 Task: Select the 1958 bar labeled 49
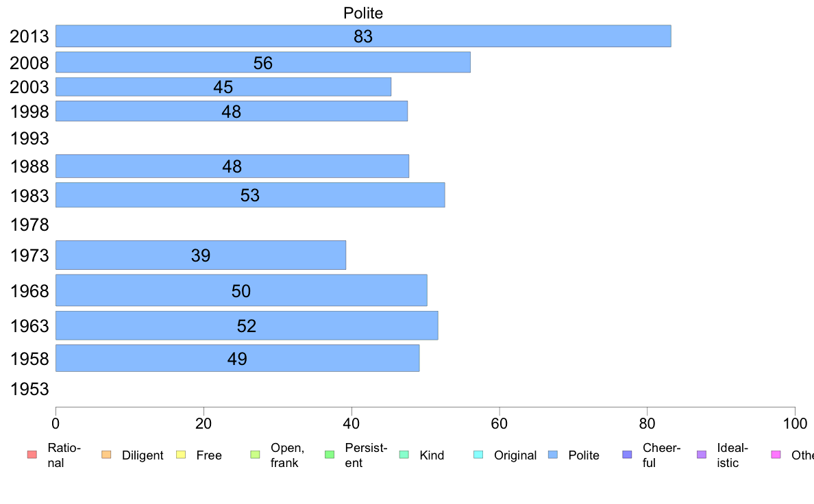click(237, 358)
